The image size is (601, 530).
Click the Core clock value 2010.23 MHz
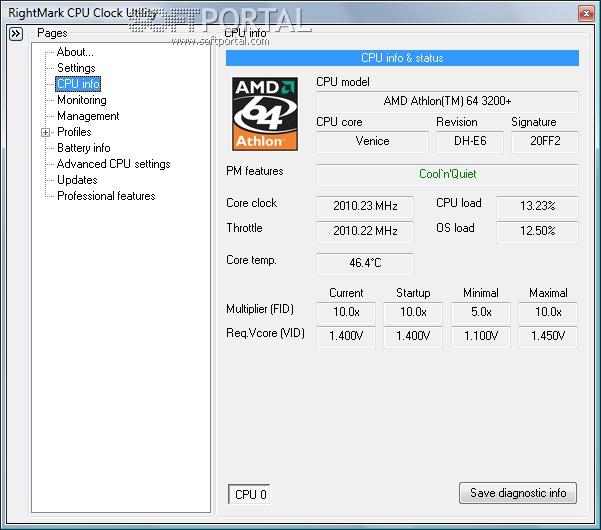tap(365, 207)
